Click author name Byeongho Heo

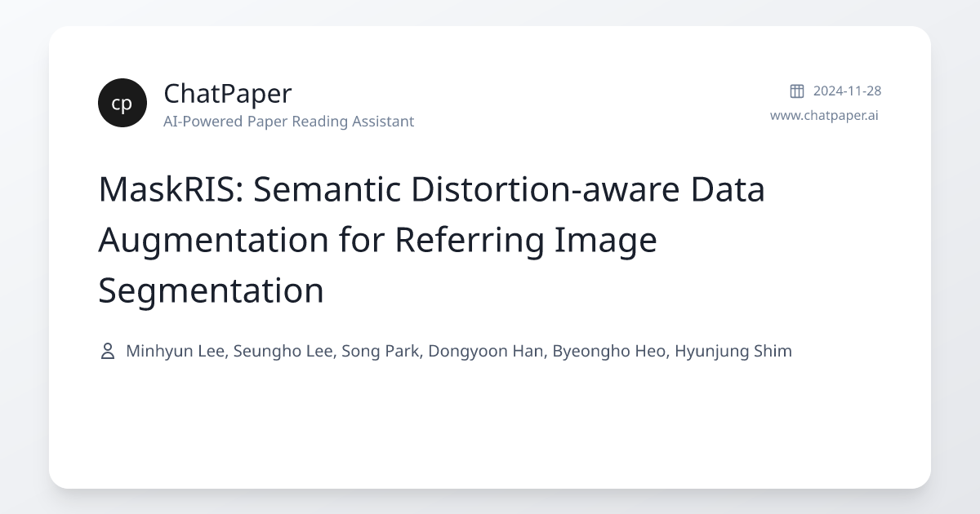tap(608, 352)
